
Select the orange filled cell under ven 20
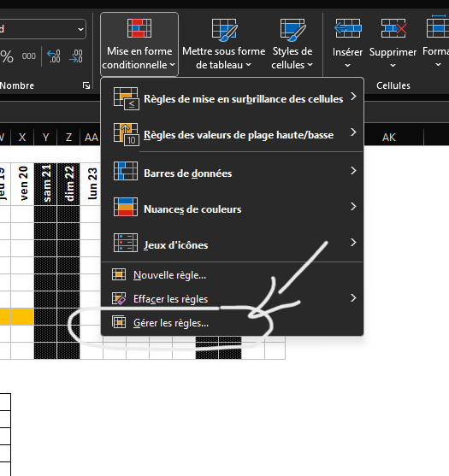pos(22,317)
